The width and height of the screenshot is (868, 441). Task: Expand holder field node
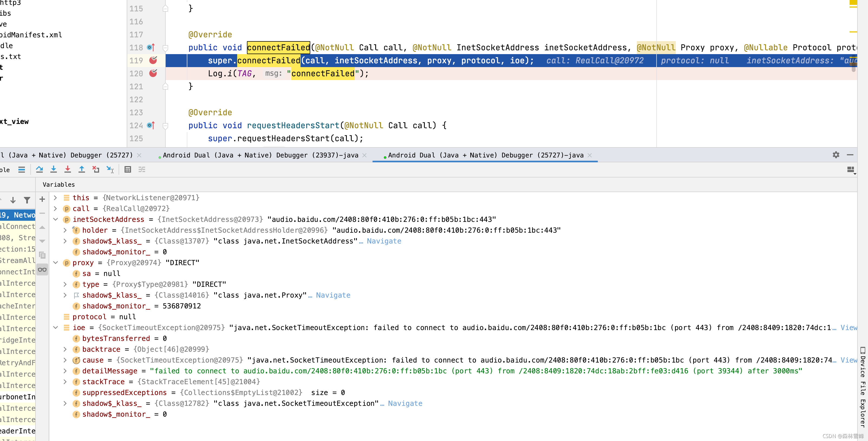coord(65,230)
